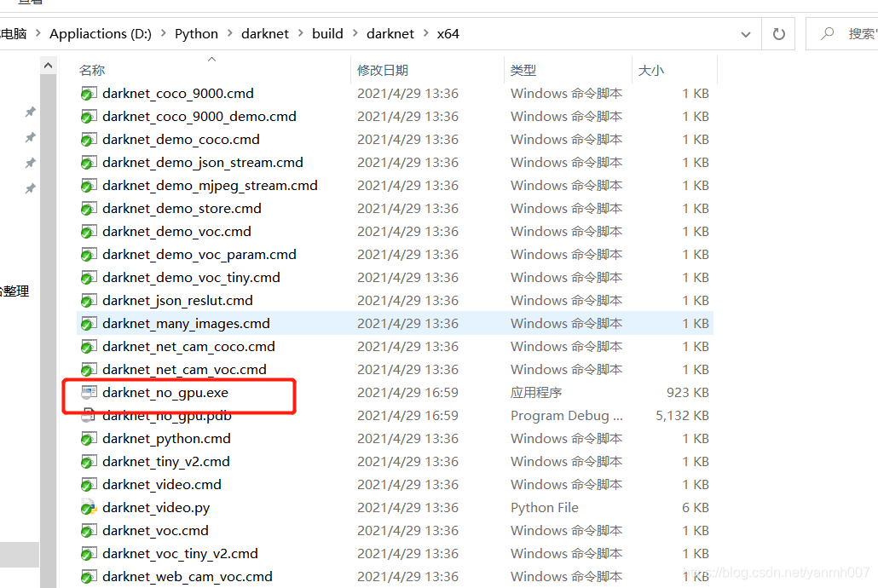878x588 pixels.
Task: Click the topmost pinned item in the sidebar
Action: (x=31, y=112)
